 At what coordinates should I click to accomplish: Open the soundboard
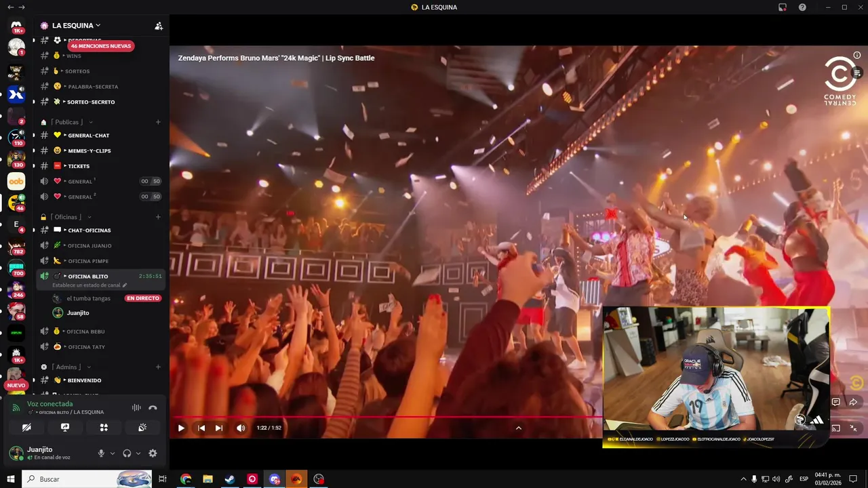point(142,428)
